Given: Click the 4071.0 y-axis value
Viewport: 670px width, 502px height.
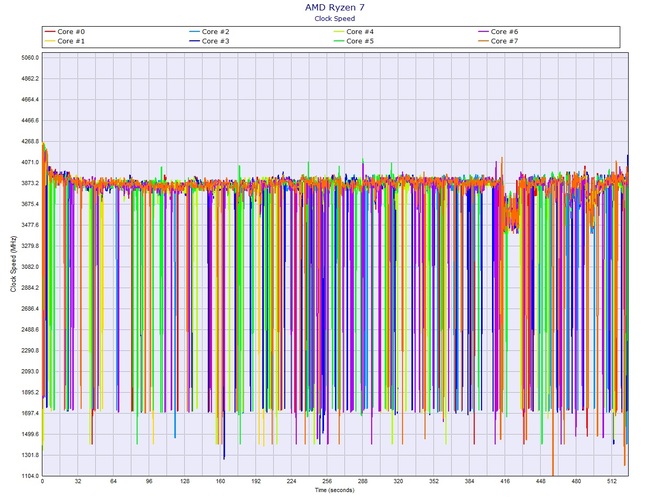Looking at the screenshot, I should 30,162.
